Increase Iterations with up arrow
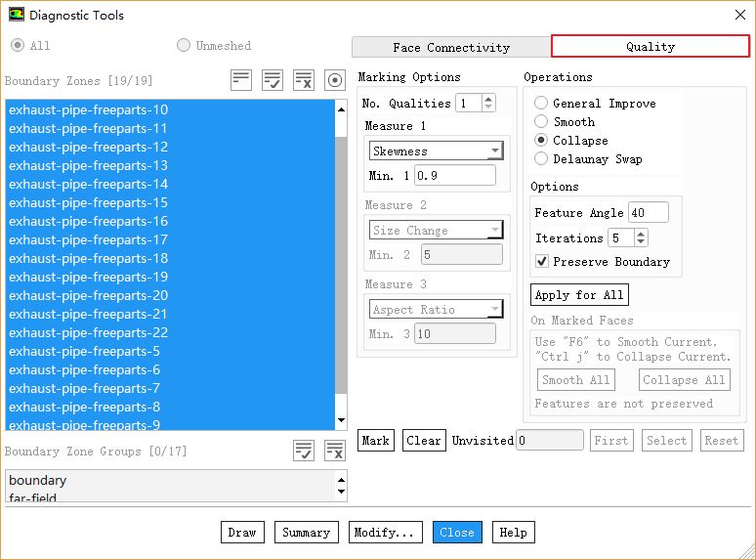Viewport: 756px width, 560px height. (x=641, y=234)
